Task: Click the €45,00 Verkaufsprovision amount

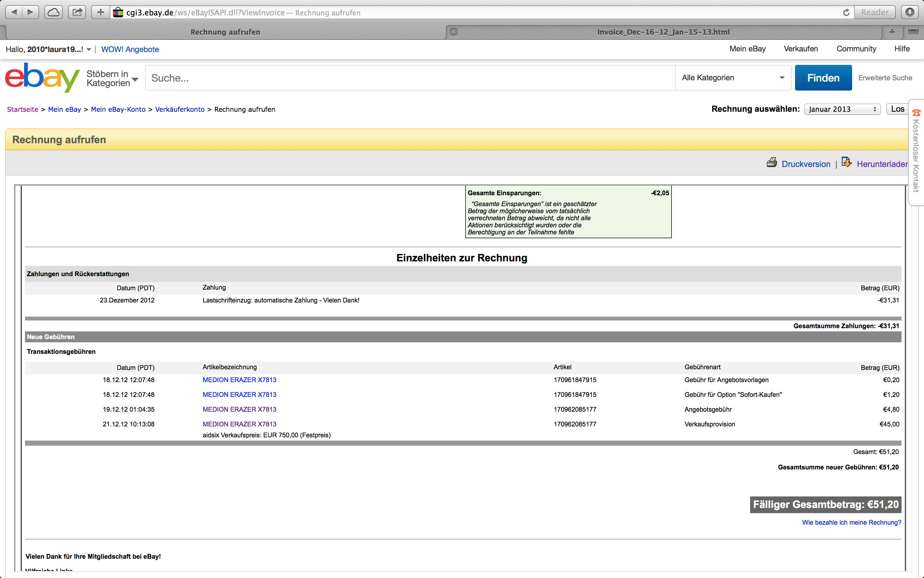Action: pos(889,424)
